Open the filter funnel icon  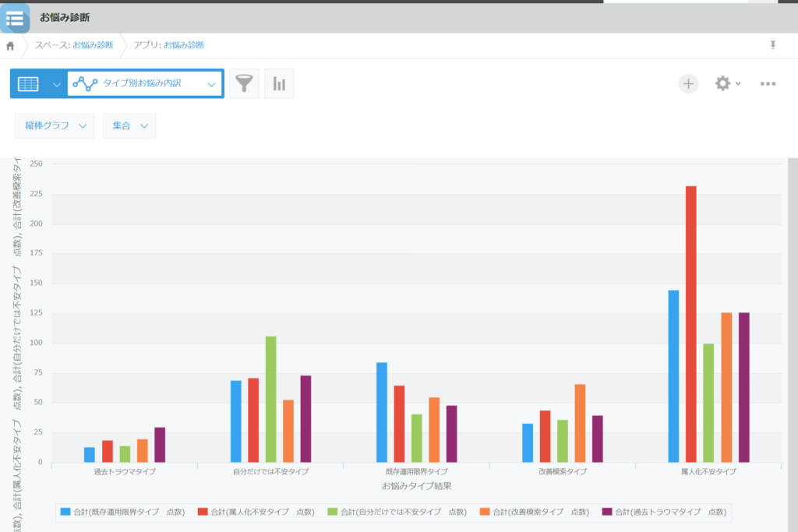click(244, 84)
